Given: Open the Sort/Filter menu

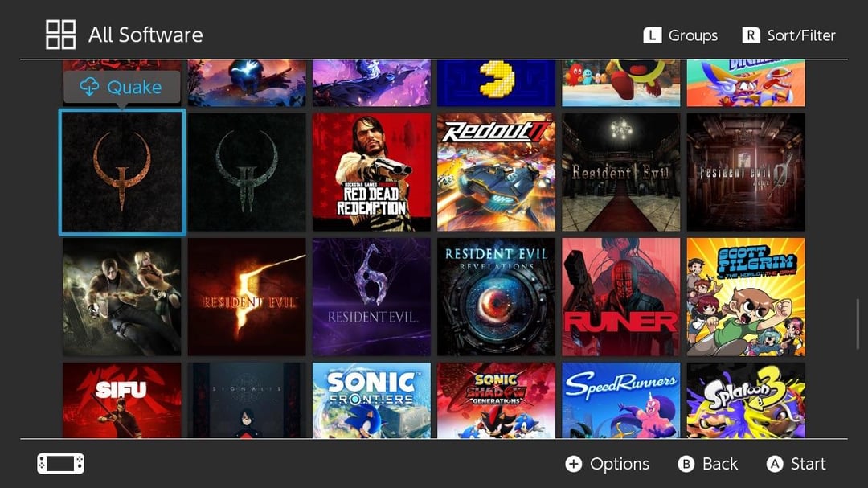Looking at the screenshot, I should pyautogui.click(x=789, y=35).
